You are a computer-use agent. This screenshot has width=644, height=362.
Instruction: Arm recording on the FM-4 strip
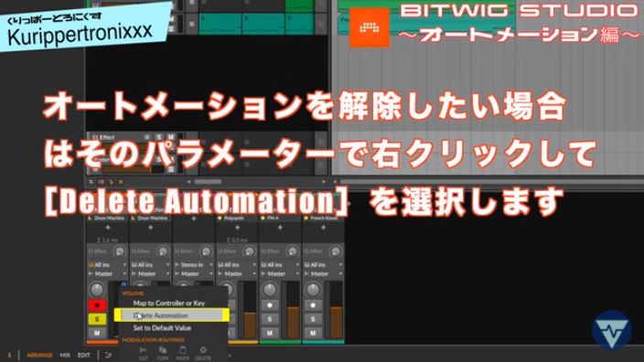click(270, 305)
